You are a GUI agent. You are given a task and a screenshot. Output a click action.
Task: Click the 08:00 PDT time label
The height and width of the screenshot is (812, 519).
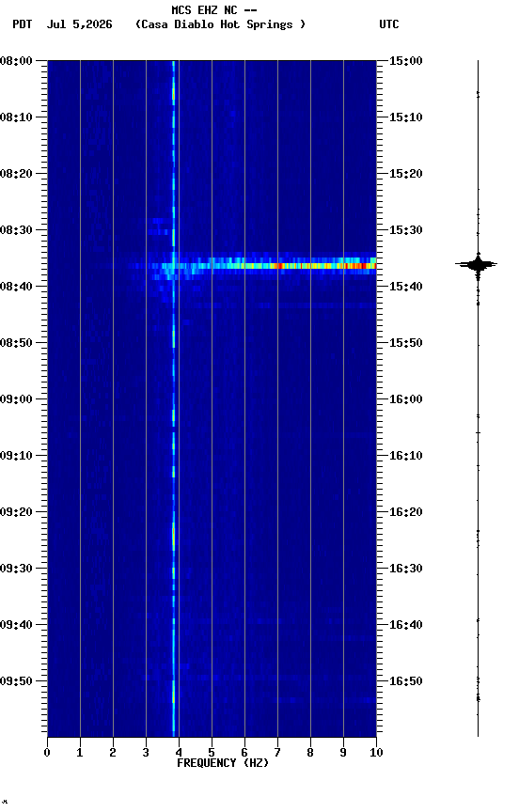[x=16, y=61]
